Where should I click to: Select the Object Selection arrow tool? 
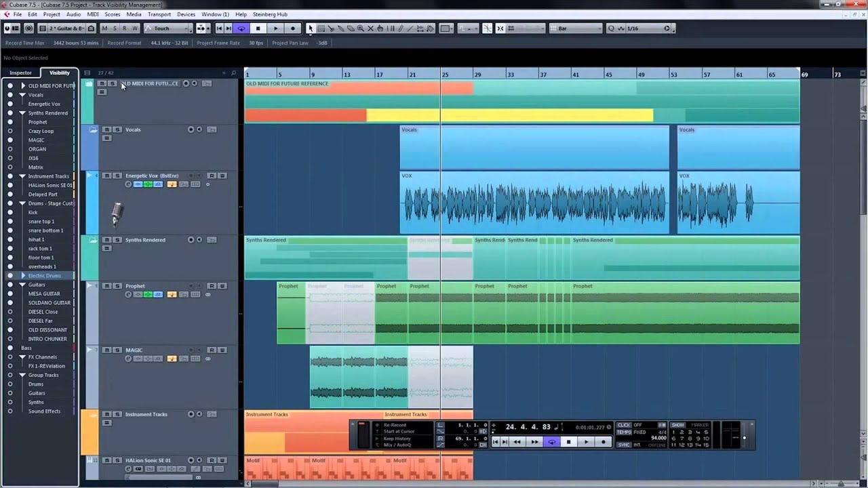(x=311, y=28)
